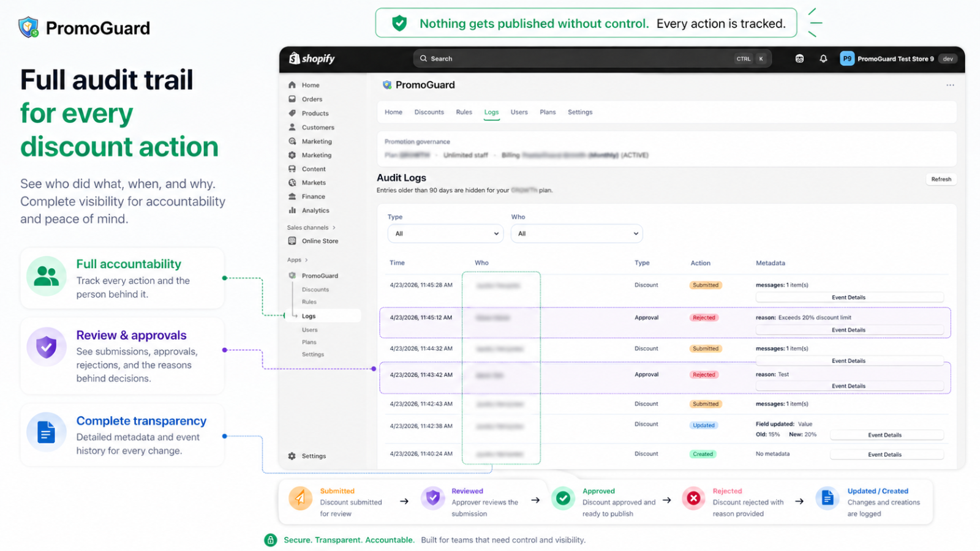Open the notifications bell
The image size is (980, 551).
tap(823, 59)
